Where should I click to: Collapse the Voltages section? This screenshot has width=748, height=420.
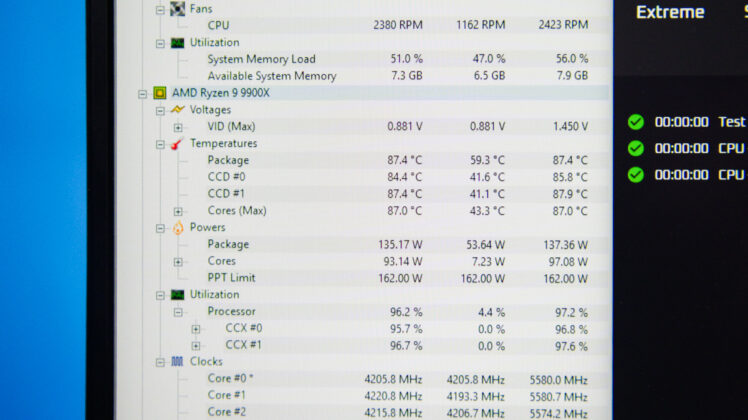(x=160, y=111)
